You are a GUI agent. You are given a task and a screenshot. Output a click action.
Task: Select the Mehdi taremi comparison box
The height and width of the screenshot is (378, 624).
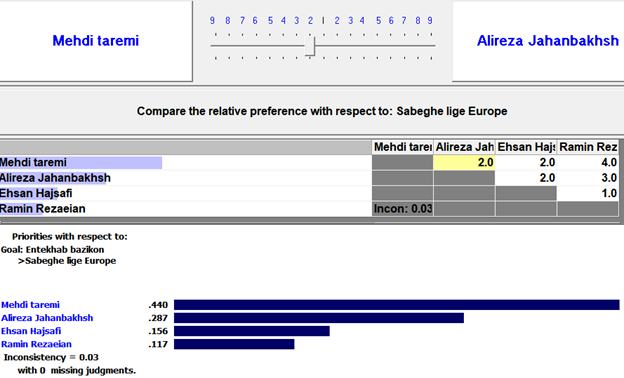96,41
